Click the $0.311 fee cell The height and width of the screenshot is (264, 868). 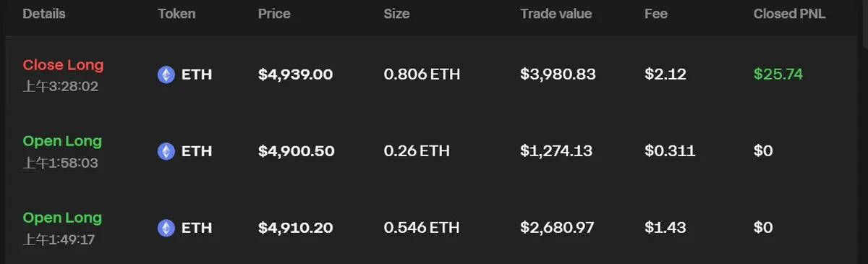click(670, 151)
